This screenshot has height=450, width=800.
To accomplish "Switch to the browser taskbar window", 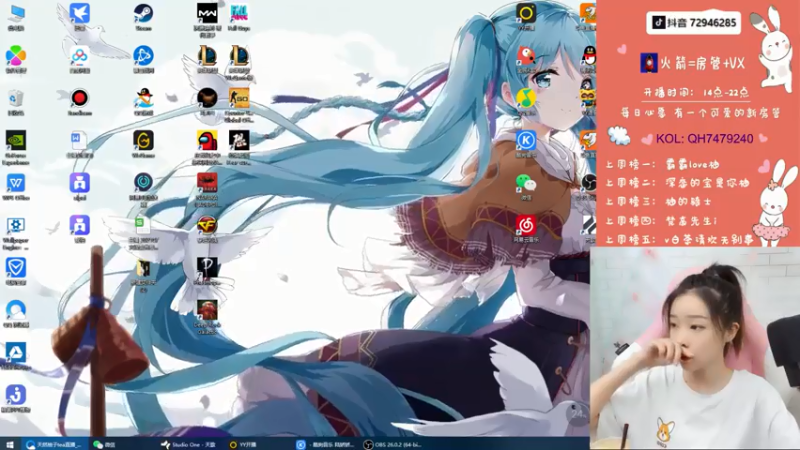I will (55, 444).
